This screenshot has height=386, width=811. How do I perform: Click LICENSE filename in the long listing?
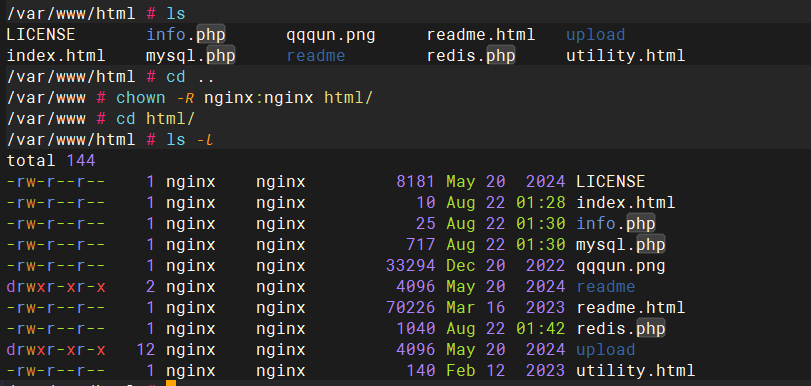click(610, 181)
